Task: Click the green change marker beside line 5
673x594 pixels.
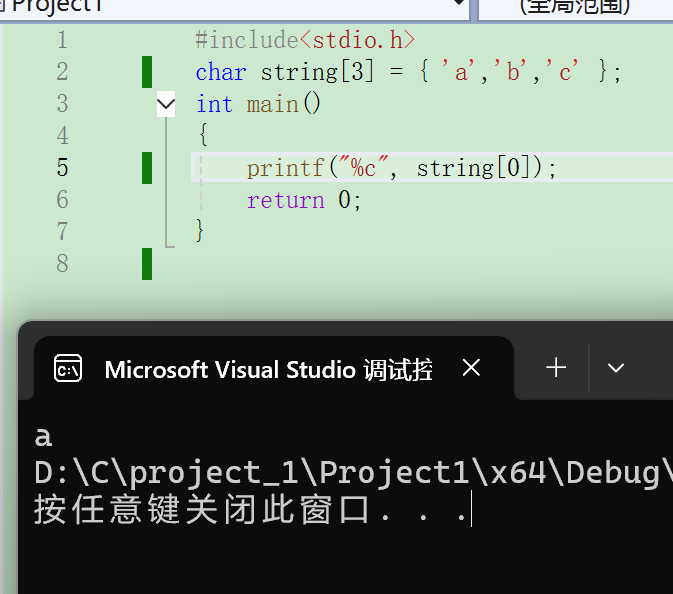Action: (147, 168)
